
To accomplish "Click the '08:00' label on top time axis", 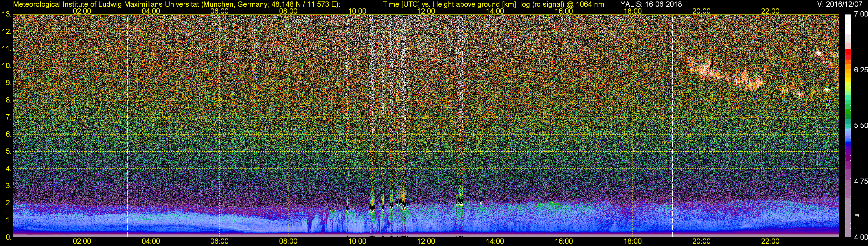I will (x=288, y=11).
